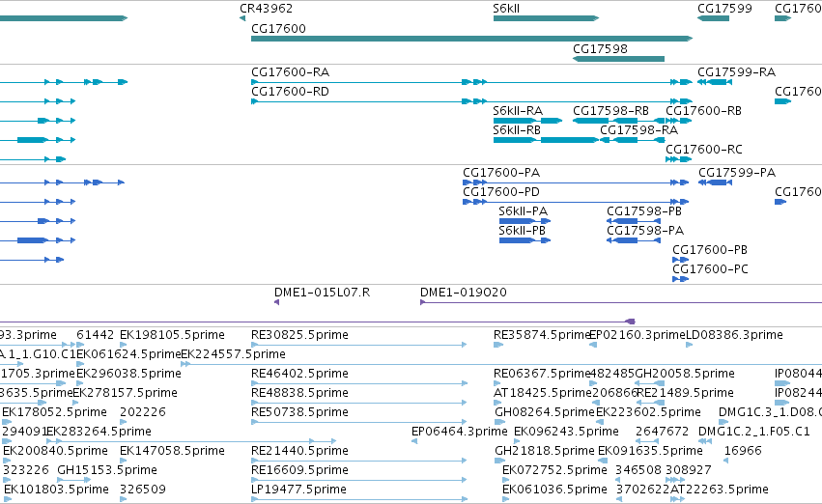Select the CG17598-RB transcript label
The width and height of the screenshot is (822, 504).
pyautogui.click(x=610, y=110)
